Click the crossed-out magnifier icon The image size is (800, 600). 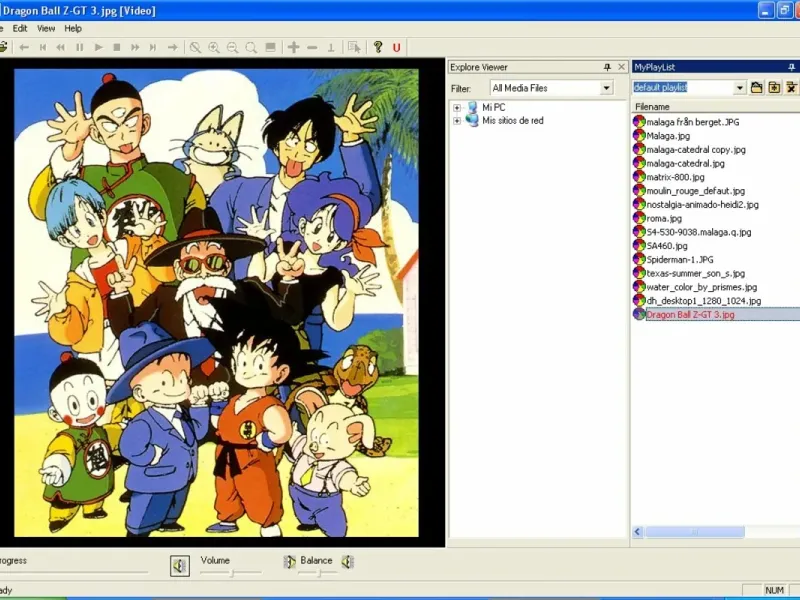coord(195,47)
